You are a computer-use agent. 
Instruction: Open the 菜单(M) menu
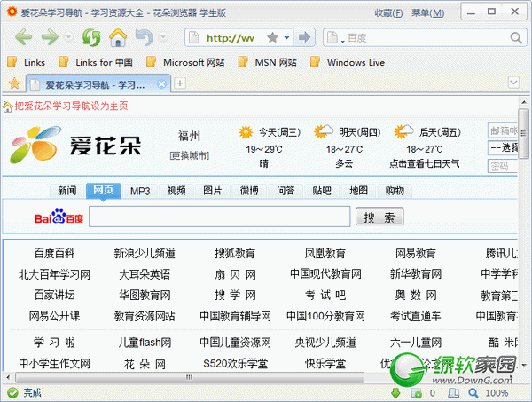(428, 13)
